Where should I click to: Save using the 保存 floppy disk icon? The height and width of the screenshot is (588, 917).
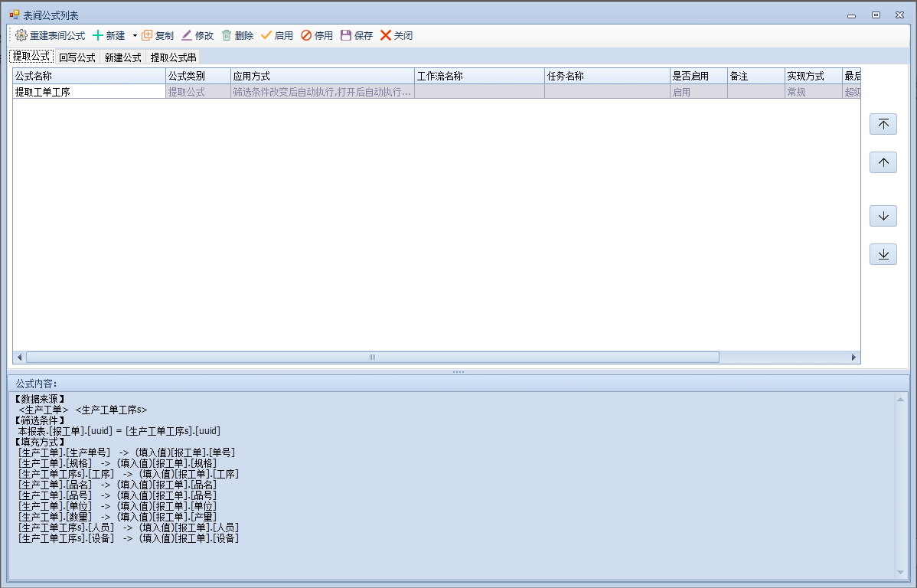tap(346, 35)
